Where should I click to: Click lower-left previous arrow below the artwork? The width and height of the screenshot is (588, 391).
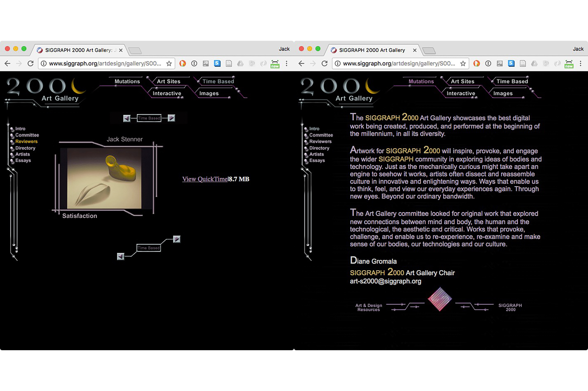click(x=121, y=256)
